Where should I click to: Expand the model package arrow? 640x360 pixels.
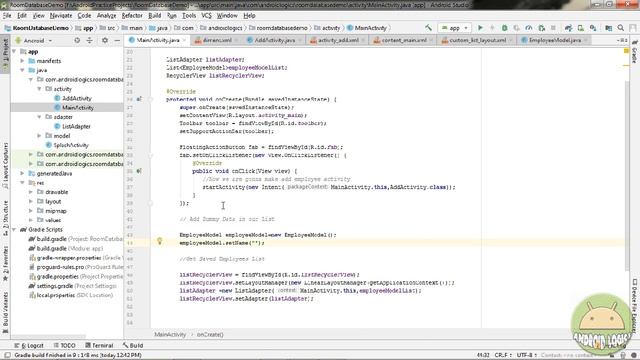[40, 136]
